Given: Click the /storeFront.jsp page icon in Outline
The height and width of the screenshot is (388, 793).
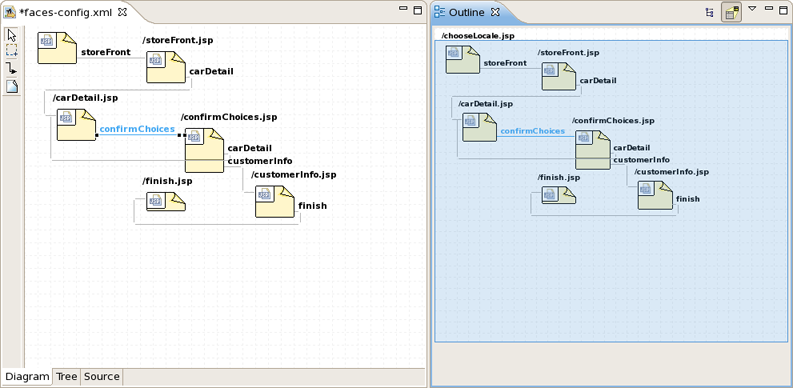Looking at the screenshot, I should click(x=559, y=76).
